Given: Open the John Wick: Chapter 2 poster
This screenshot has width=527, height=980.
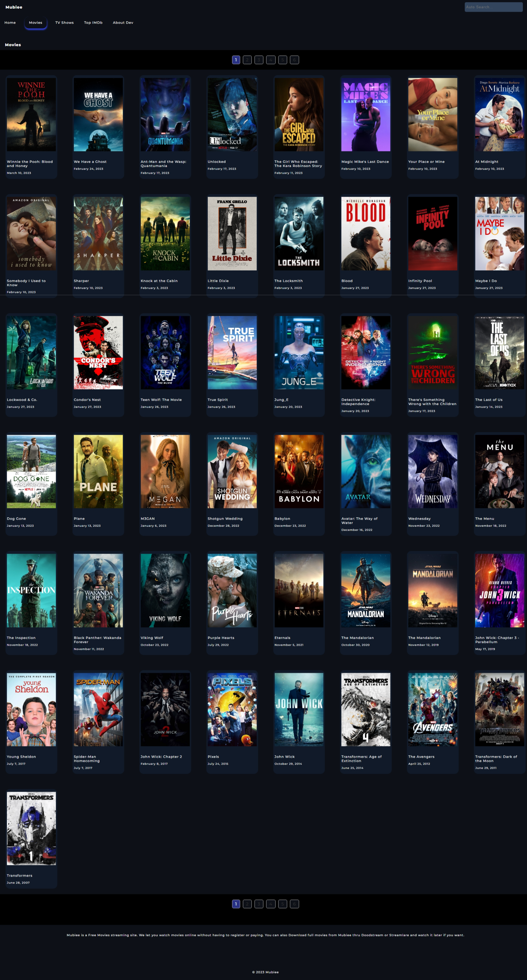Looking at the screenshot, I should [x=165, y=710].
